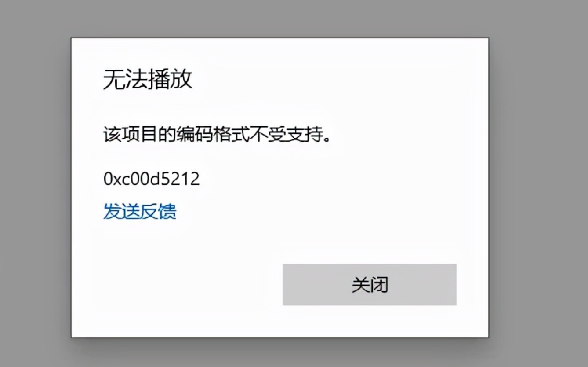Image resolution: width=588 pixels, height=367 pixels.
Task: Click the 无法 characters in the heading
Action: [125, 80]
